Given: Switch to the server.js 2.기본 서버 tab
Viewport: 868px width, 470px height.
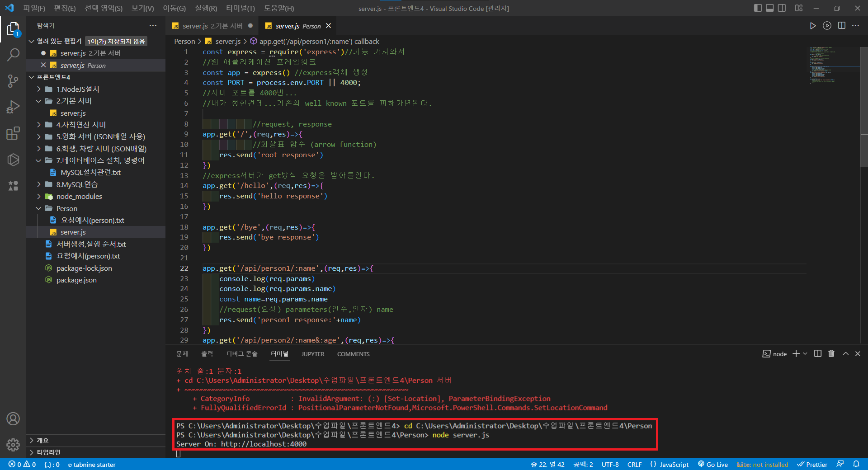Looking at the screenshot, I should [212, 26].
